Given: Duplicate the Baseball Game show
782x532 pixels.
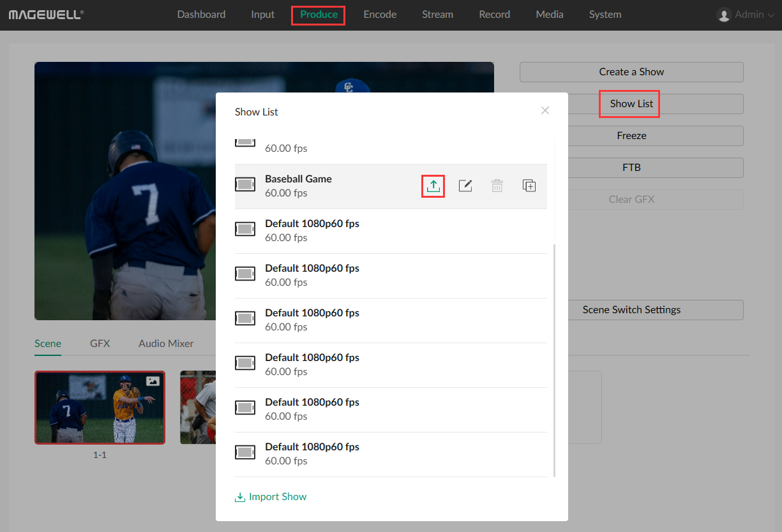Looking at the screenshot, I should click(x=529, y=186).
